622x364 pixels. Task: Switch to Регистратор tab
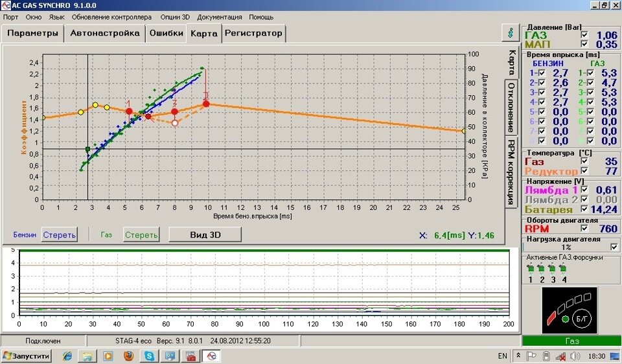coord(253,33)
